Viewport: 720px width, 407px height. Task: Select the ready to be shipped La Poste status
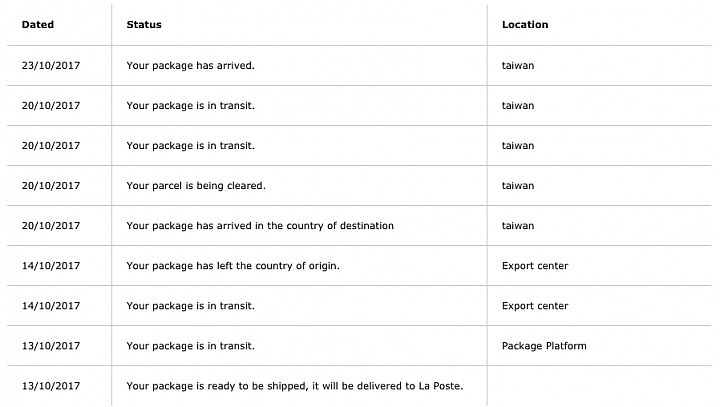pyautogui.click(x=295, y=386)
